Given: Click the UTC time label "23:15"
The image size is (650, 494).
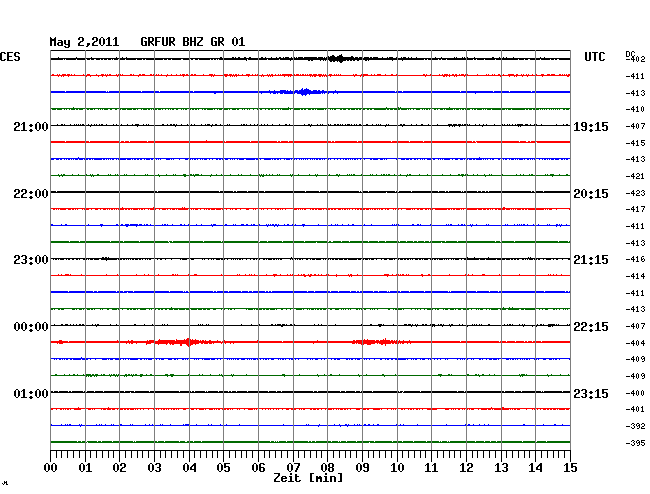Looking at the screenshot, I should (x=591, y=393).
